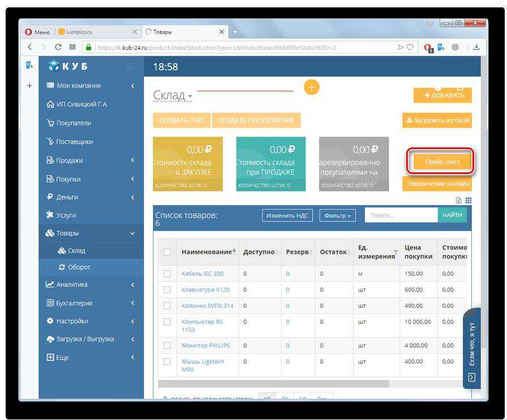Select all items via the header checkbox
Viewport: 507px width, 420px height.
(x=167, y=252)
